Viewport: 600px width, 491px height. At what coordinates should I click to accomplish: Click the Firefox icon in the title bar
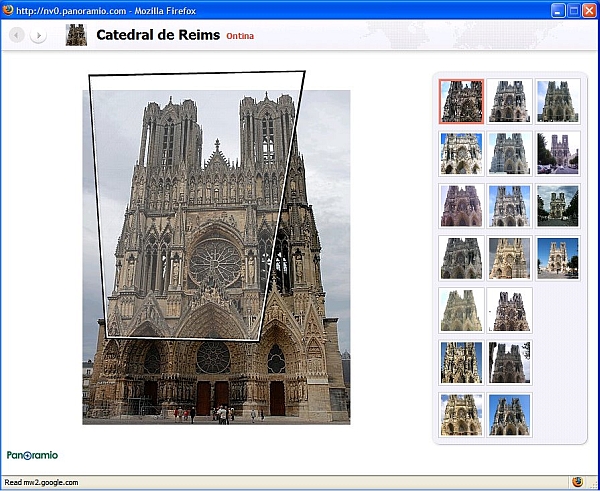pos(8,10)
